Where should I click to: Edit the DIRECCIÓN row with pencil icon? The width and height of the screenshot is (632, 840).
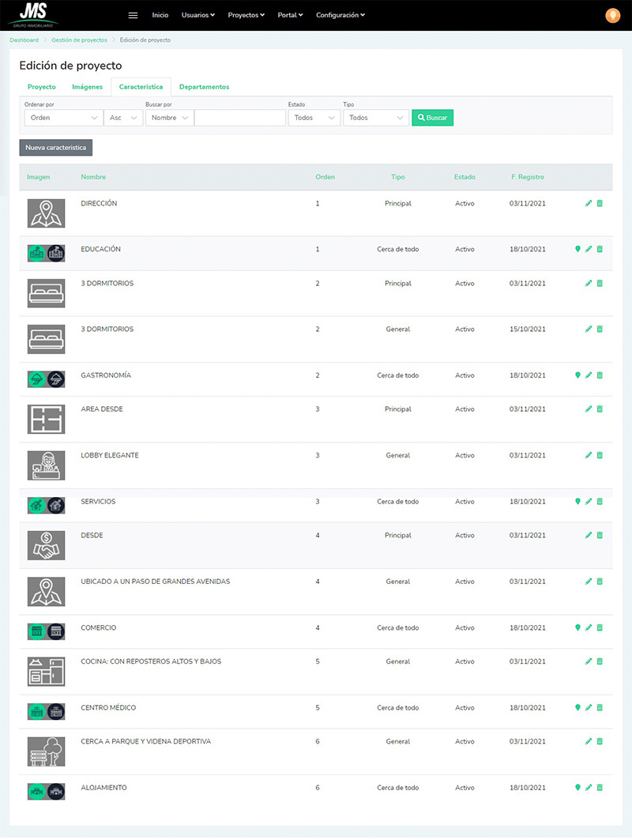tap(589, 204)
